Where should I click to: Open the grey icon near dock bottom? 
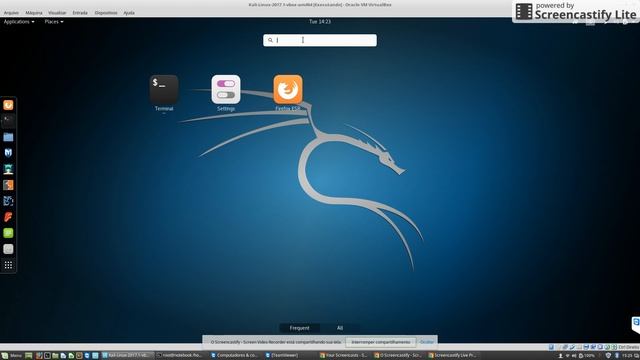coord(8,249)
